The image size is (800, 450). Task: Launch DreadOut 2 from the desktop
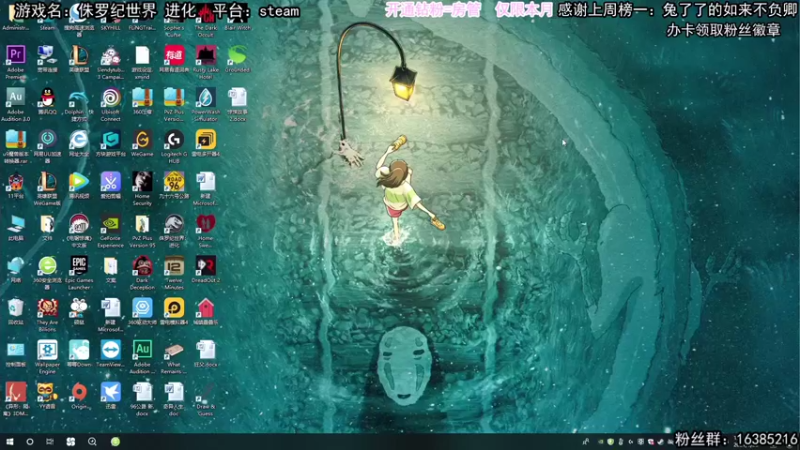(x=206, y=265)
